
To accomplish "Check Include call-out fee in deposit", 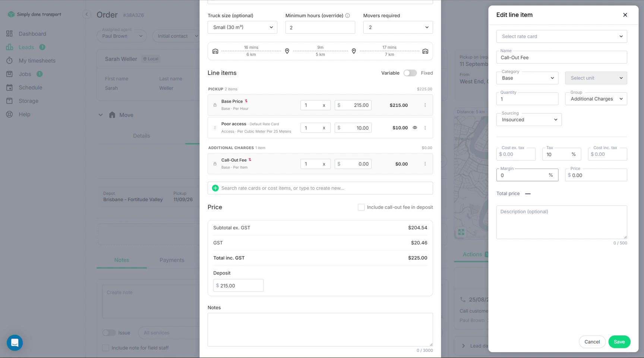I will (361, 207).
